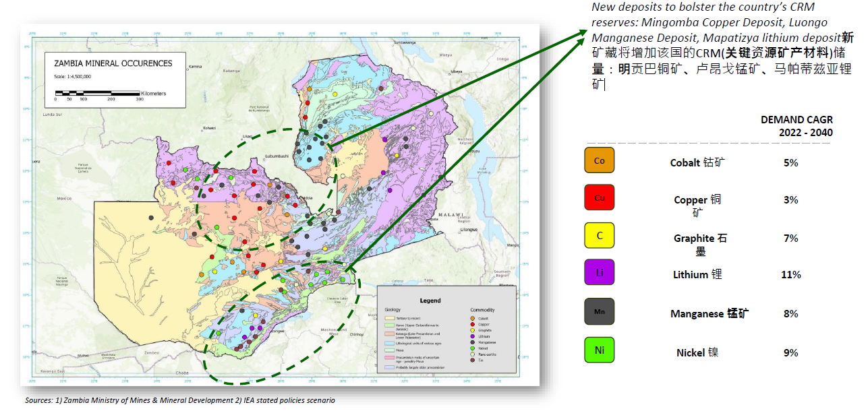The height and width of the screenshot is (411, 868).
Task: Select the purple Li lithium square icon
Action: tap(599, 272)
